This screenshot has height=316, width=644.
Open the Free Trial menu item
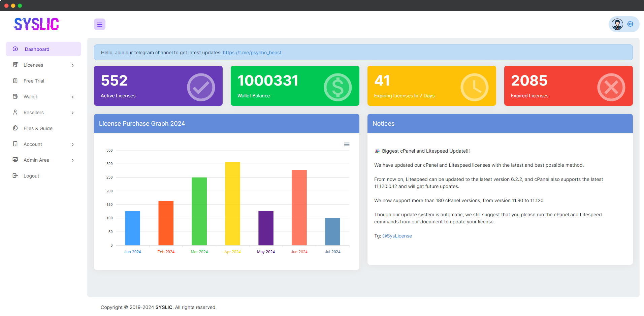click(x=34, y=81)
